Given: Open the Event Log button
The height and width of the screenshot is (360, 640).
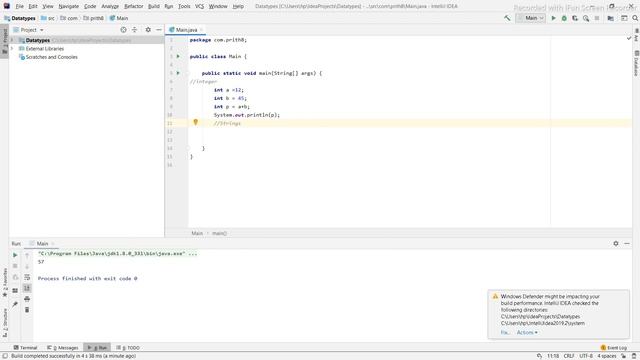Looking at the screenshot, I should [x=613, y=348].
